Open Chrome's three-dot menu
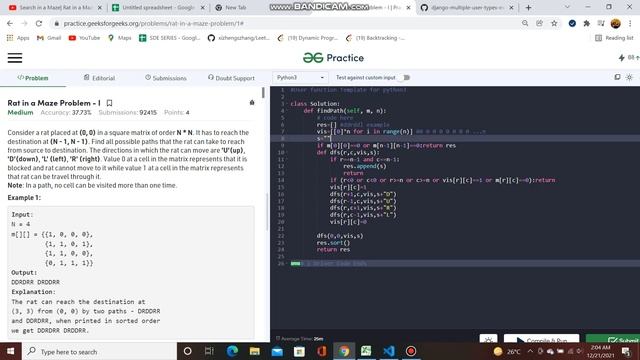 pyautogui.click(x=631, y=24)
